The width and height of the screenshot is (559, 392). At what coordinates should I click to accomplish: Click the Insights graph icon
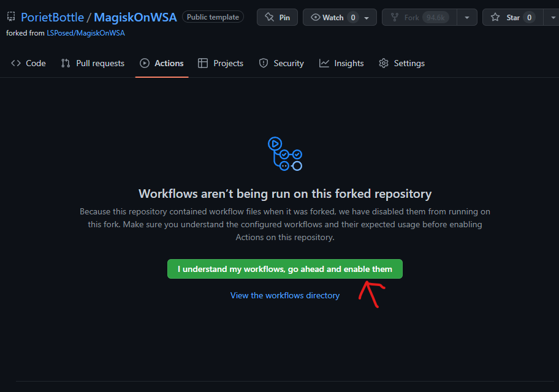pos(324,64)
